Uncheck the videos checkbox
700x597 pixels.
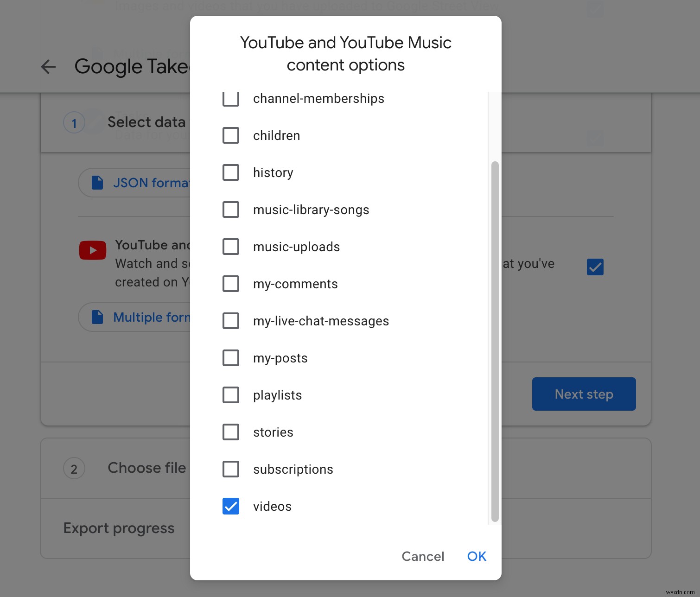click(x=230, y=506)
